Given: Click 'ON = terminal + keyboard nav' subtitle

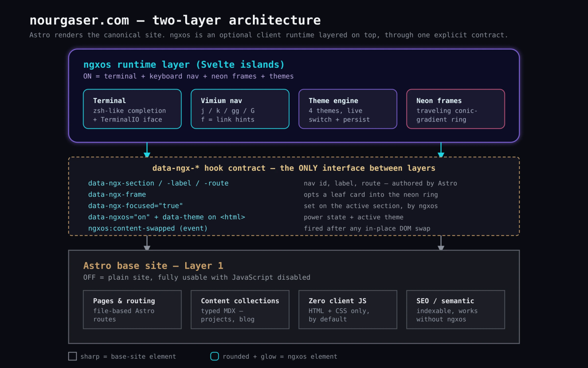Looking at the screenshot, I should 189,76.
